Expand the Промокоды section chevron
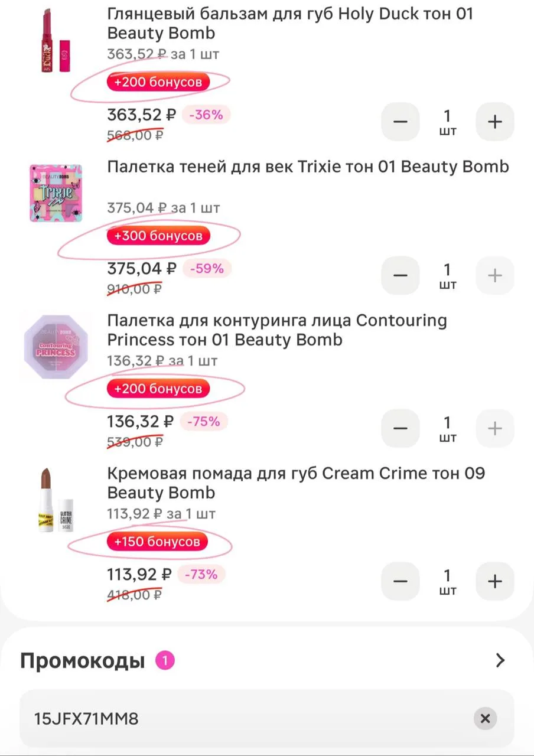534x756 pixels. (500, 660)
